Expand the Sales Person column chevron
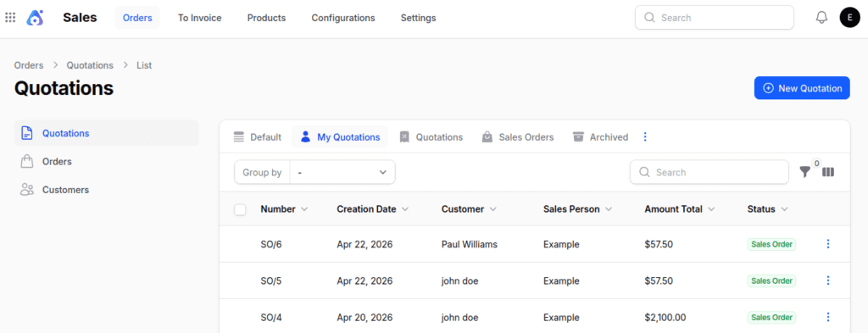The image size is (868, 333). click(x=609, y=209)
